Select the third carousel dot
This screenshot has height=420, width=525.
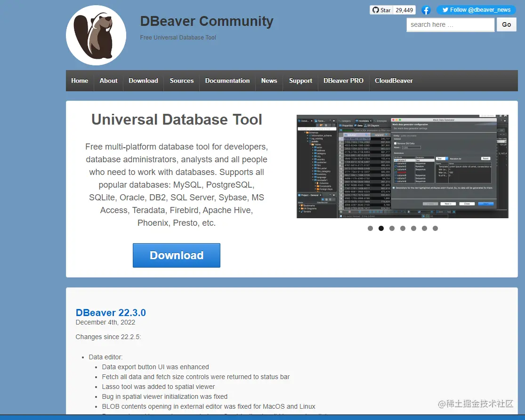[x=392, y=229]
